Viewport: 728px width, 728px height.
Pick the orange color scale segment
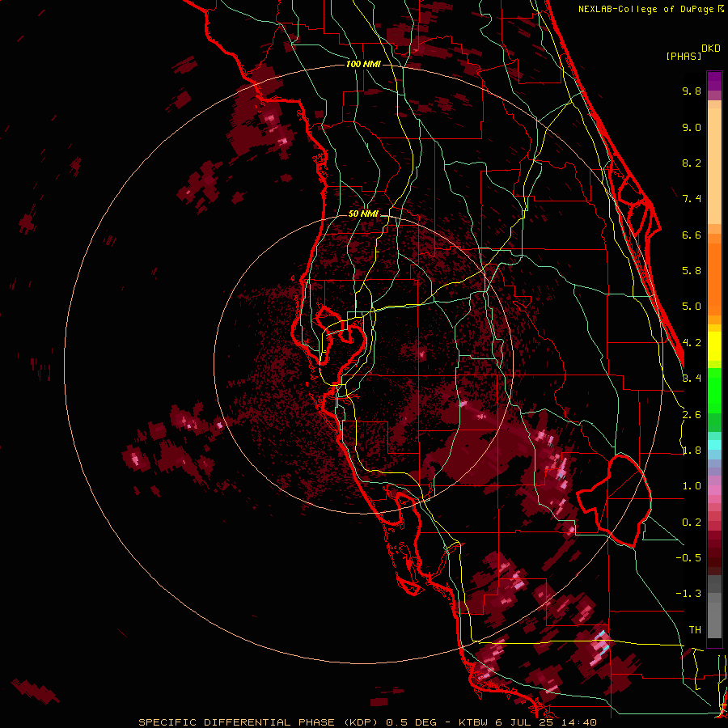pos(714,278)
